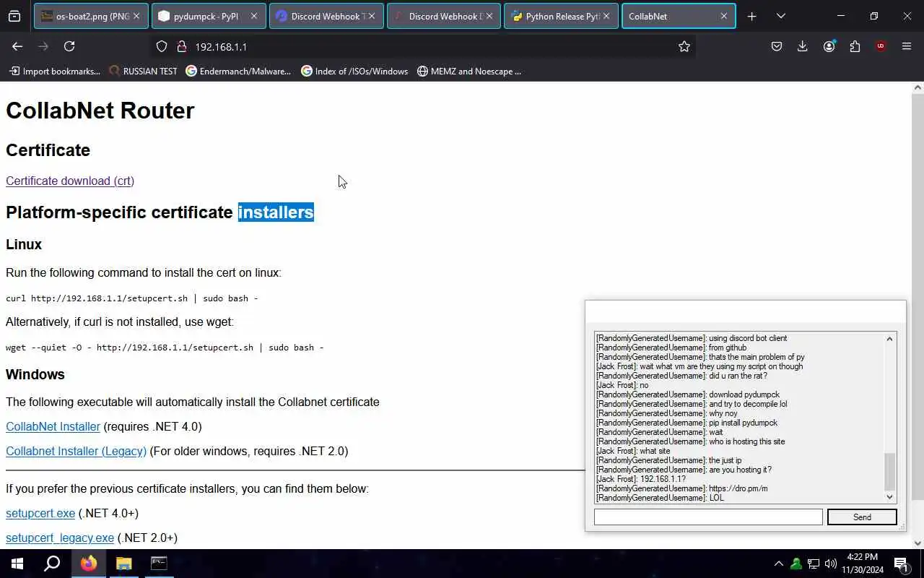Screen dimensions: 924x578
Task: Close the CollabNet tab
Action: click(724, 16)
